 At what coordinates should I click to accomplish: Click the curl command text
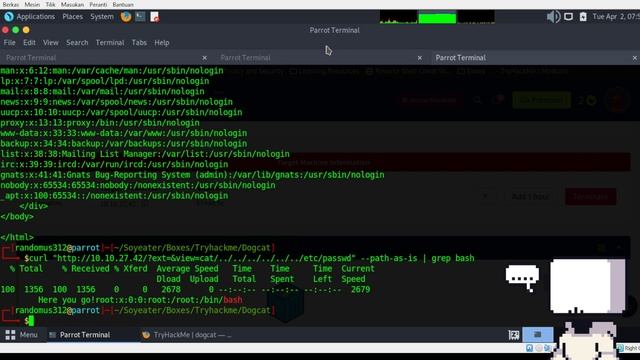pyautogui.click(x=251, y=258)
